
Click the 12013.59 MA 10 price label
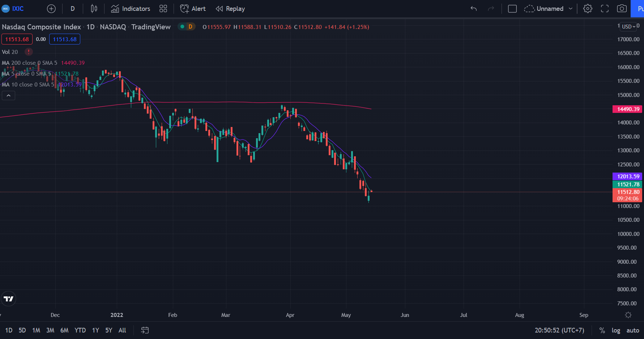point(627,176)
